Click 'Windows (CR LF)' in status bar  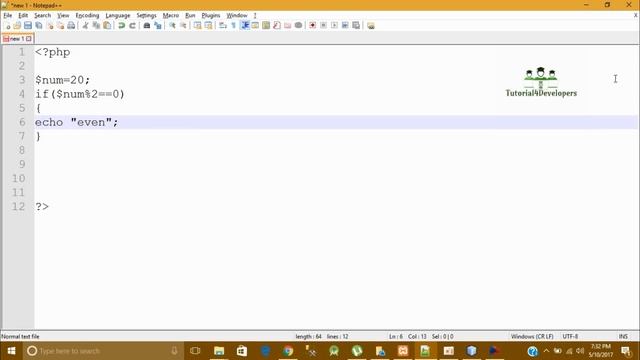[532, 337]
